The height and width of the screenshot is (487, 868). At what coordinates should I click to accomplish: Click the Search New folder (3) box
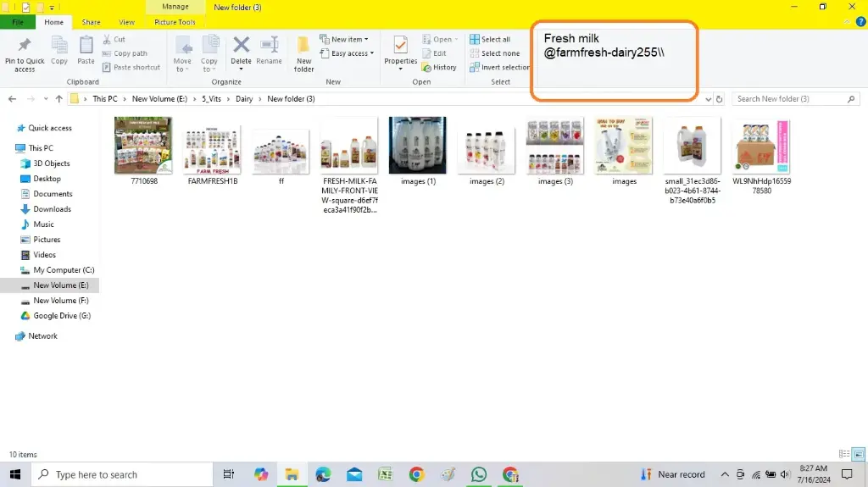click(795, 98)
